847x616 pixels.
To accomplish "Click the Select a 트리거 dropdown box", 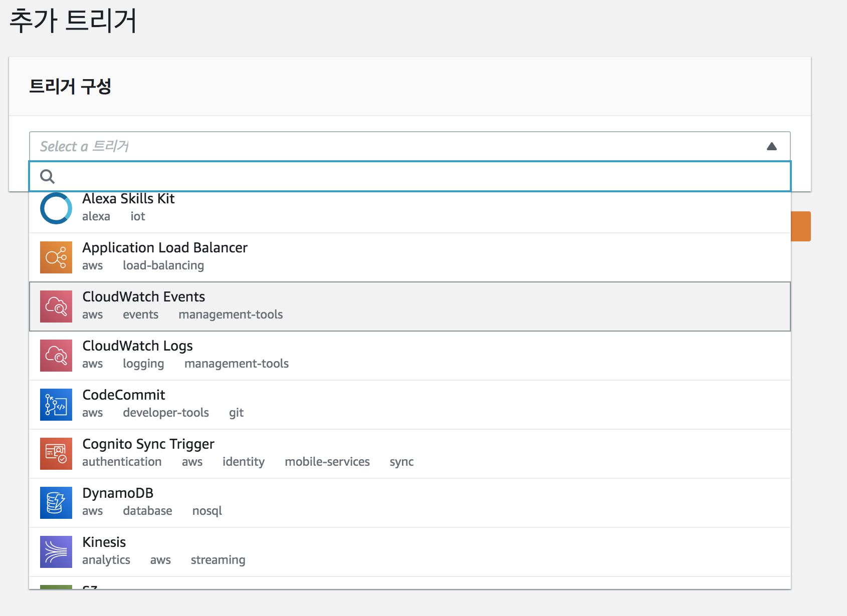I will point(410,146).
